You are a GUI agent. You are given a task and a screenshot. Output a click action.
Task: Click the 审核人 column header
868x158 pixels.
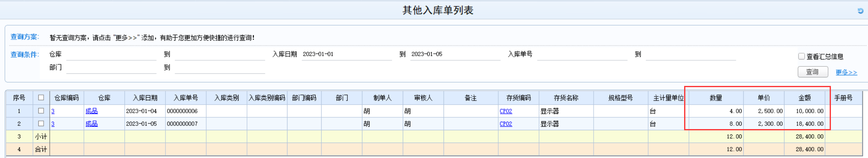[x=423, y=98]
